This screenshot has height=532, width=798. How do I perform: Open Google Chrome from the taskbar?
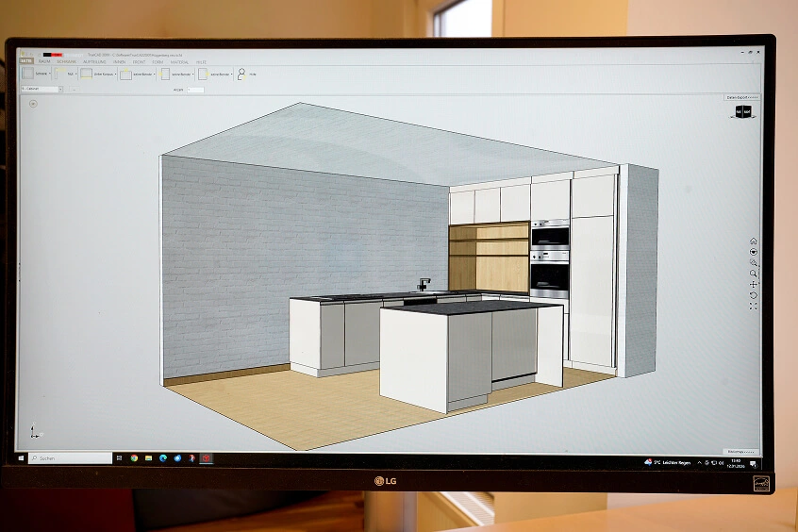pyautogui.click(x=134, y=458)
